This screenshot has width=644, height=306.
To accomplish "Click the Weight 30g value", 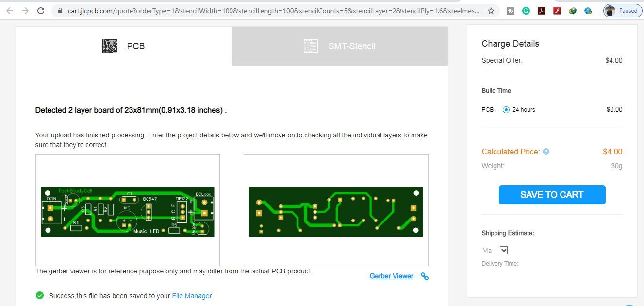I will (x=616, y=166).
